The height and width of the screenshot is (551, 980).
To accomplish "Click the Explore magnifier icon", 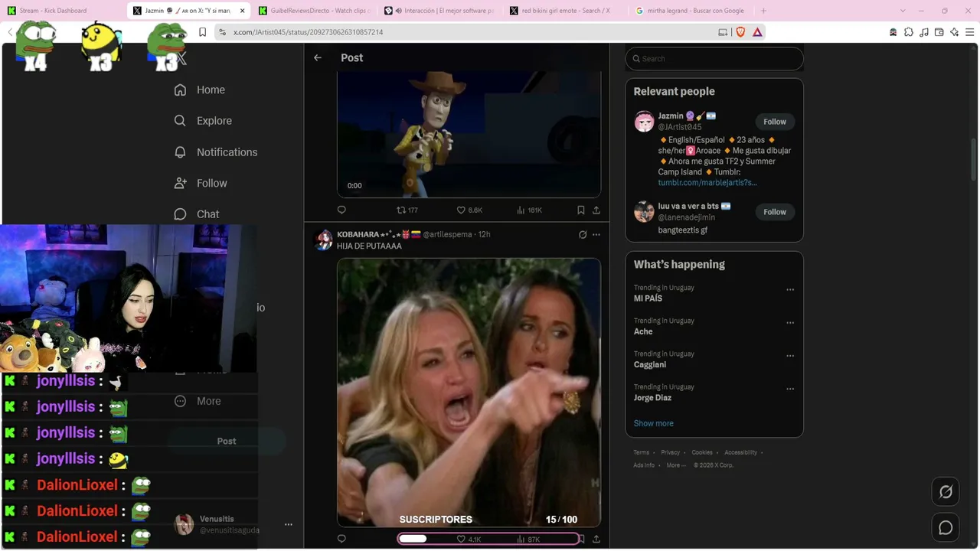I will pos(180,121).
